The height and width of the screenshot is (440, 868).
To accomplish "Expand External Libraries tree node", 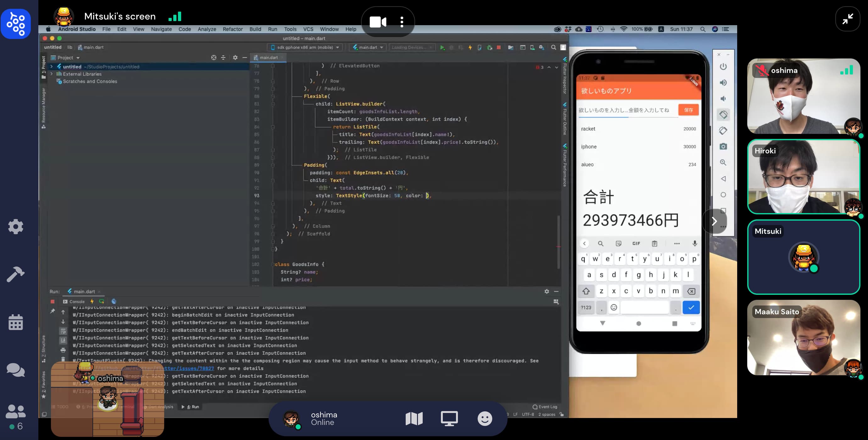I will pos(52,74).
